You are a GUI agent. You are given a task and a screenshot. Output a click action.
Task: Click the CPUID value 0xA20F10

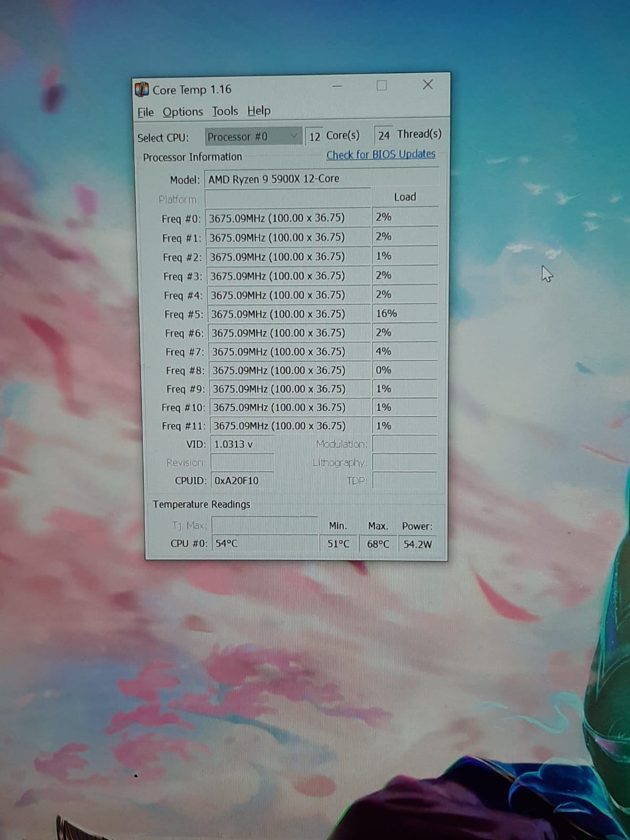(242, 480)
